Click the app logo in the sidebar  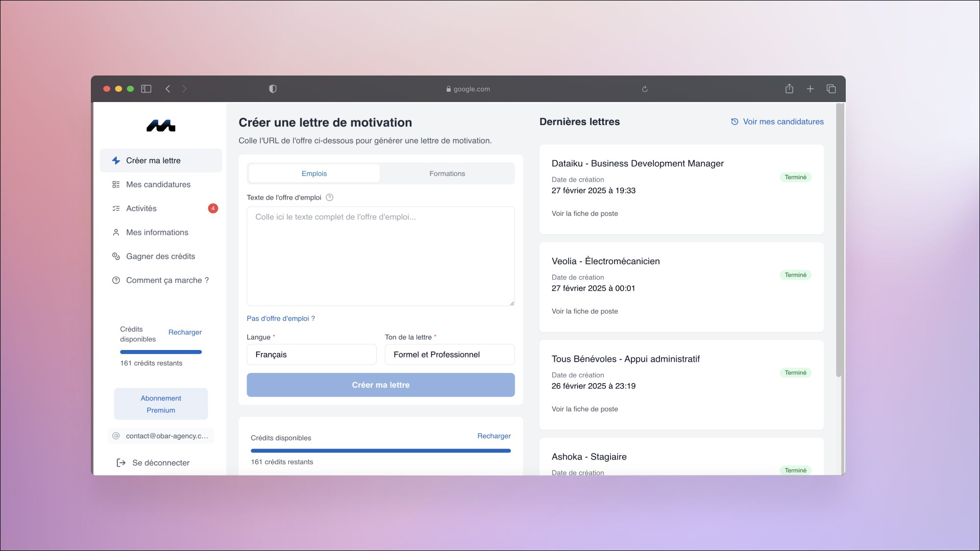[161, 126]
